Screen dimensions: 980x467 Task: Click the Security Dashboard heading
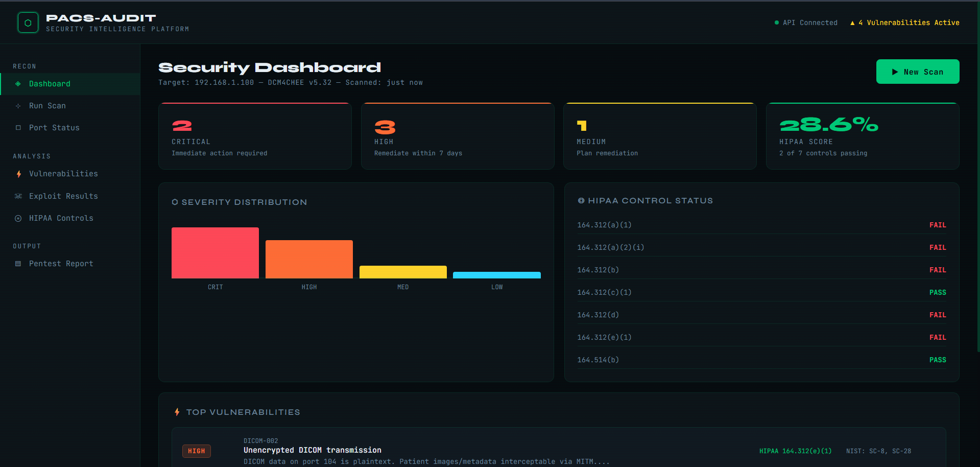click(270, 67)
